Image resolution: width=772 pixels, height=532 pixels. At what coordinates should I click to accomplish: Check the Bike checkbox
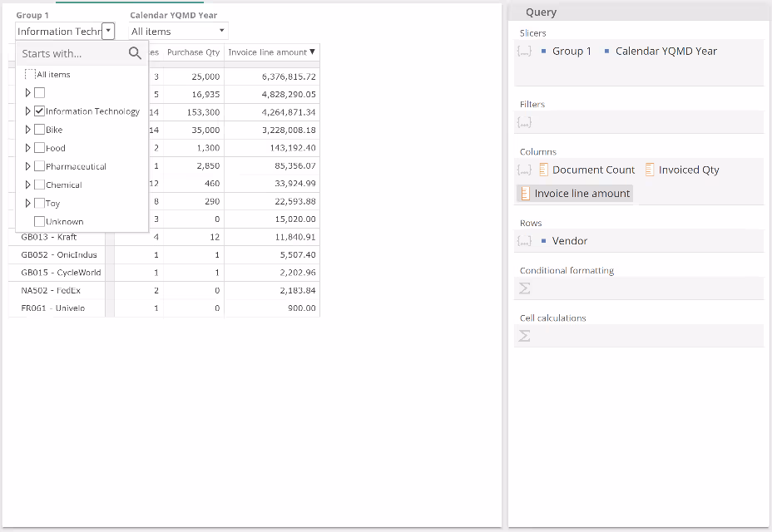point(39,130)
